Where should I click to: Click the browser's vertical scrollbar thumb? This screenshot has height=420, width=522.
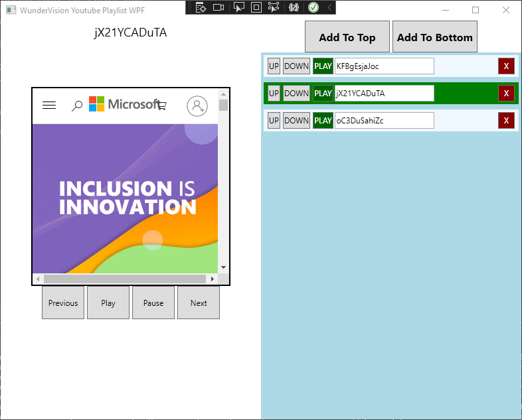click(223, 105)
